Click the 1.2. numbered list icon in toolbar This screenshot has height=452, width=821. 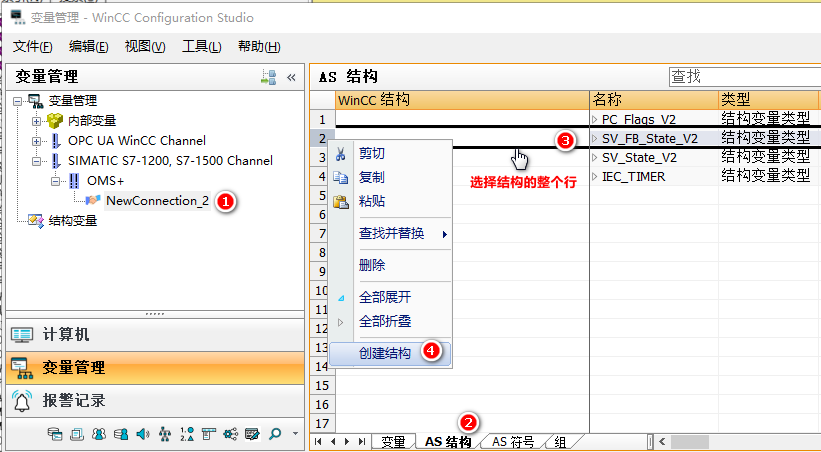(x=185, y=434)
